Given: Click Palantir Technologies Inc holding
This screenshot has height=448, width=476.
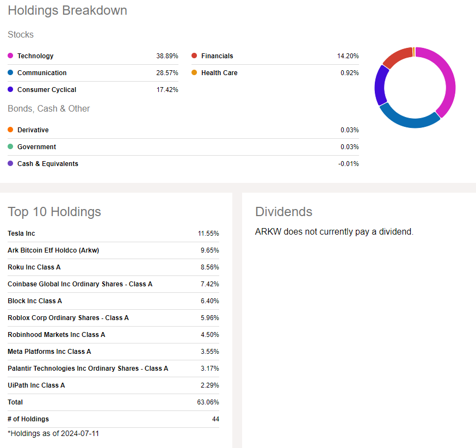Looking at the screenshot, I should [x=88, y=369].
